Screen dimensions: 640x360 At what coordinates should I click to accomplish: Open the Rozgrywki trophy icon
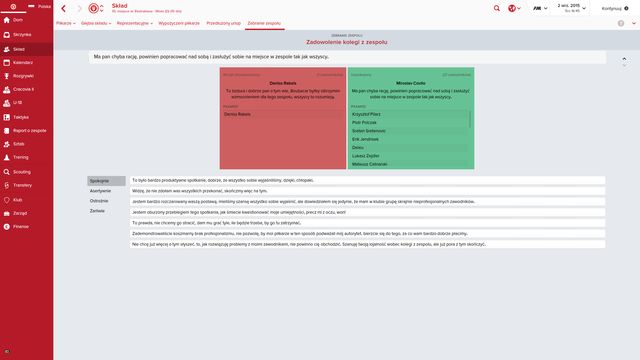(7, 76)
